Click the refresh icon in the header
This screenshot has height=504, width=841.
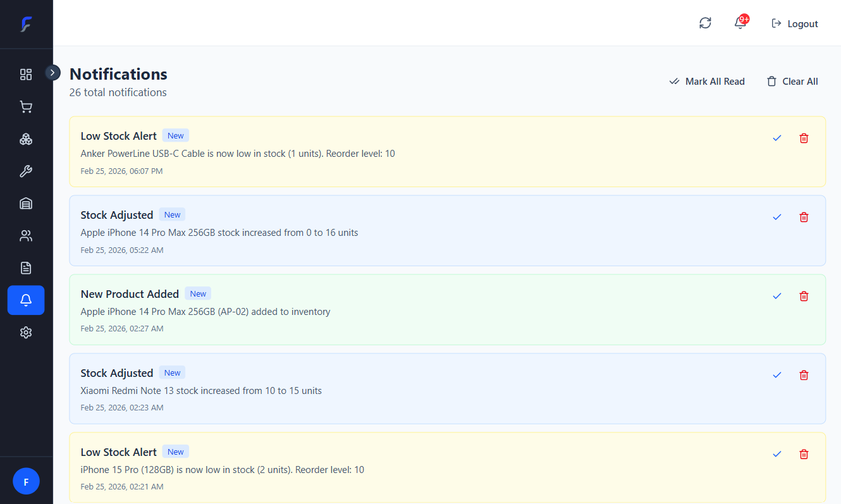coord(705,22)
